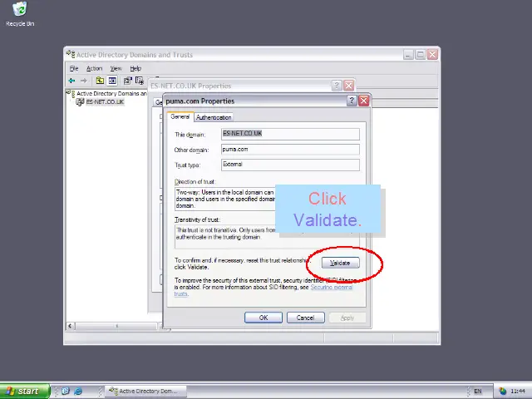Close the ES-NET.CO.UK Properties window
The image size is (532, 399).
349,86
